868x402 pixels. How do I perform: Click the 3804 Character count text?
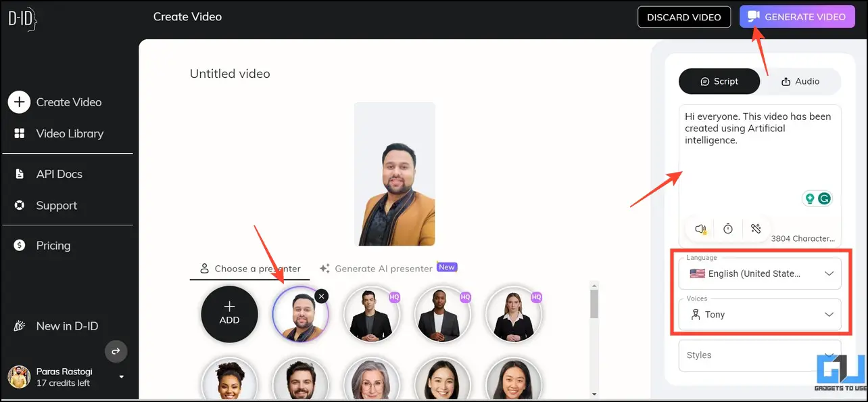[803, 238]
